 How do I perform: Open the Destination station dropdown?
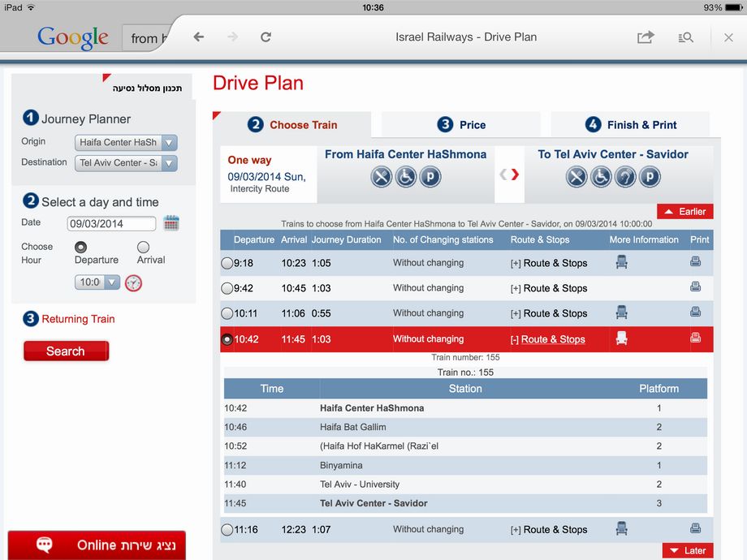tap(126, 163)
